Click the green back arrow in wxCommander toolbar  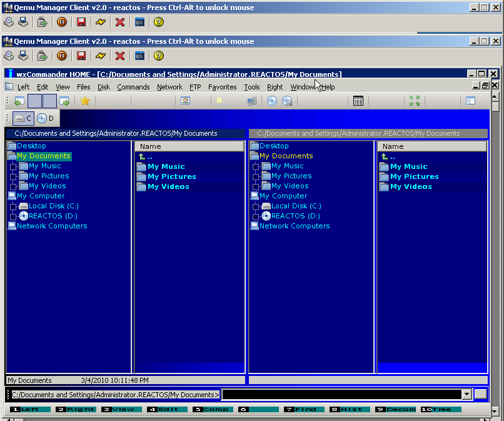19,101
